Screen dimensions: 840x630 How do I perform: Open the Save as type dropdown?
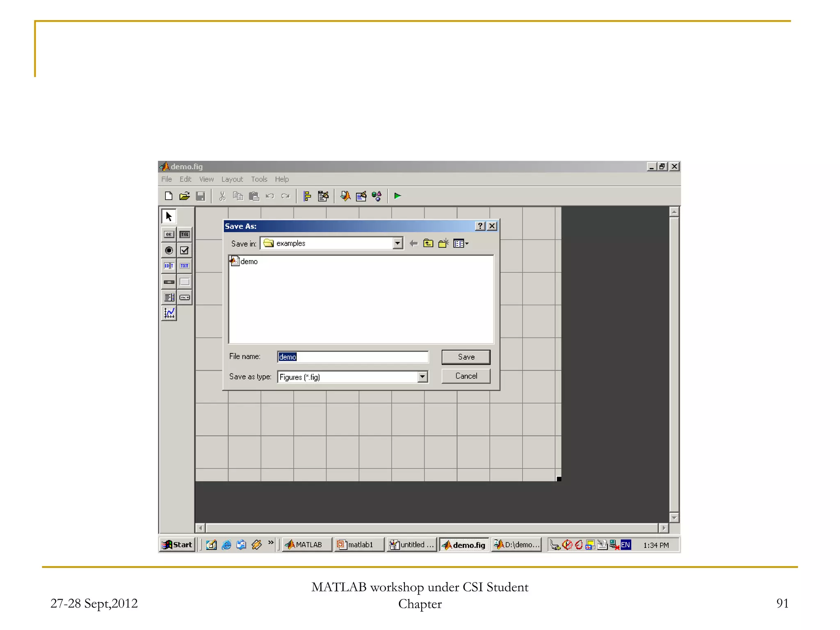click(x=422, y=377)
